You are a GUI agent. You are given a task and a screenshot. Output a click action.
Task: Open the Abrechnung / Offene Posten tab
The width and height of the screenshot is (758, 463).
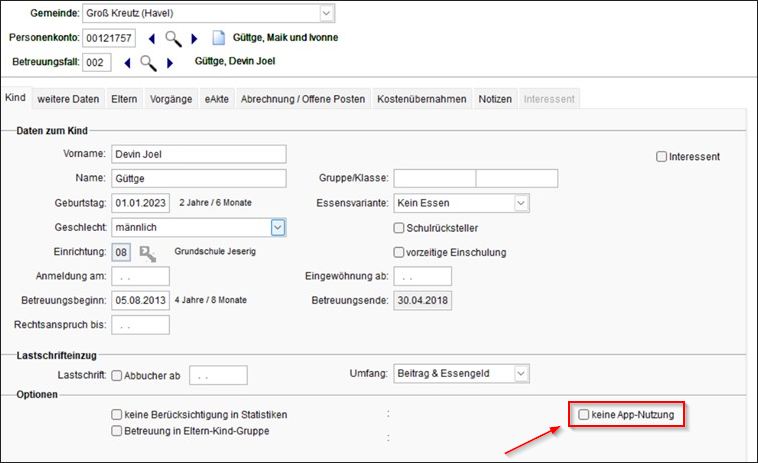pyautogui.click(x=303, y=99)
